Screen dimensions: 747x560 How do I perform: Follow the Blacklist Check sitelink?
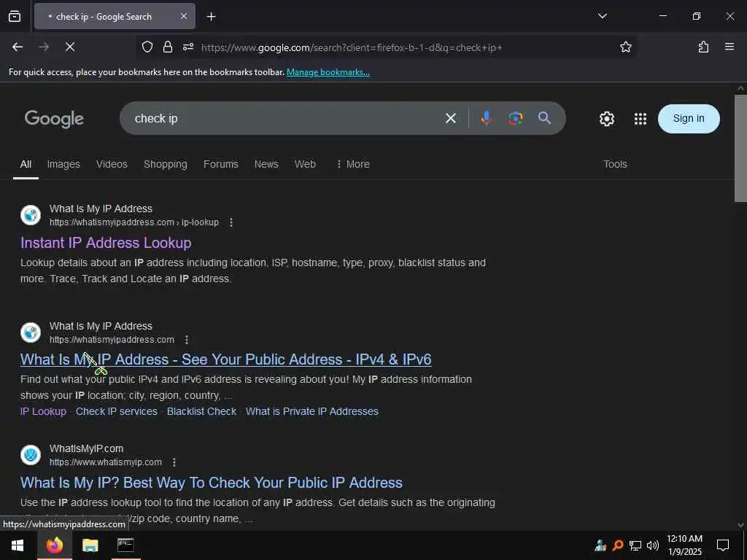click(201, 411)
